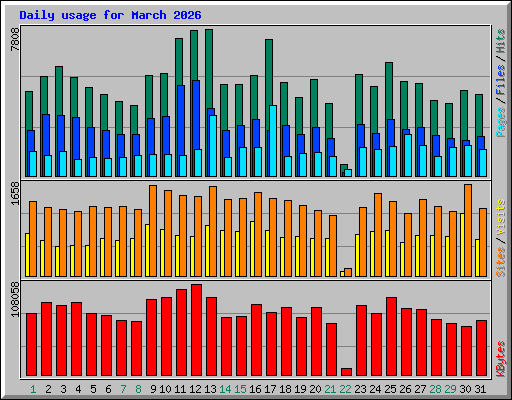Click the Pages legend label

(500, 122)
